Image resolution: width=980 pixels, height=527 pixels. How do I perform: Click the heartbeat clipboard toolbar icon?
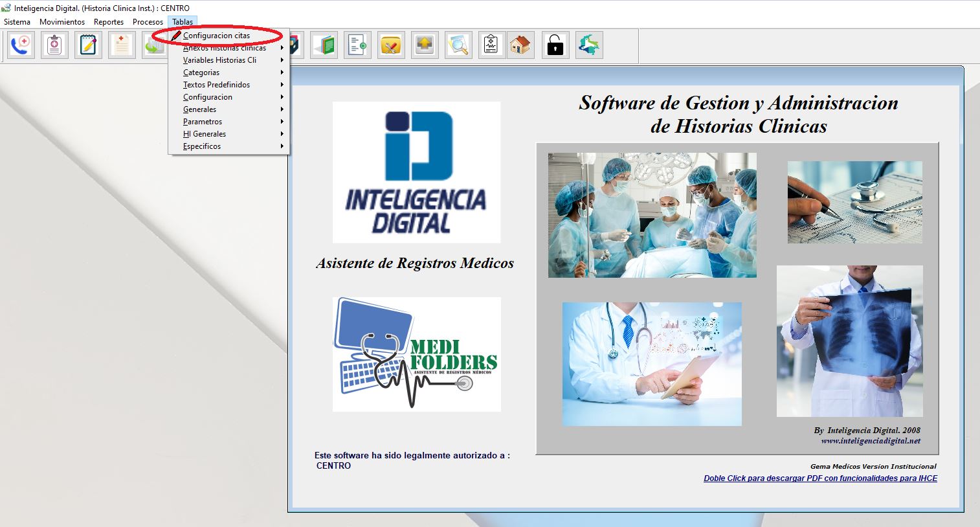[x=491, y=45]
